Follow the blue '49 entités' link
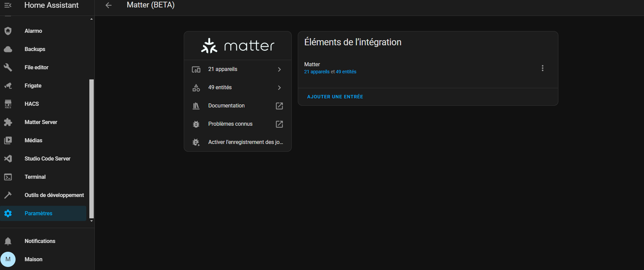This screenshot has width=644, height=270. 346,72
